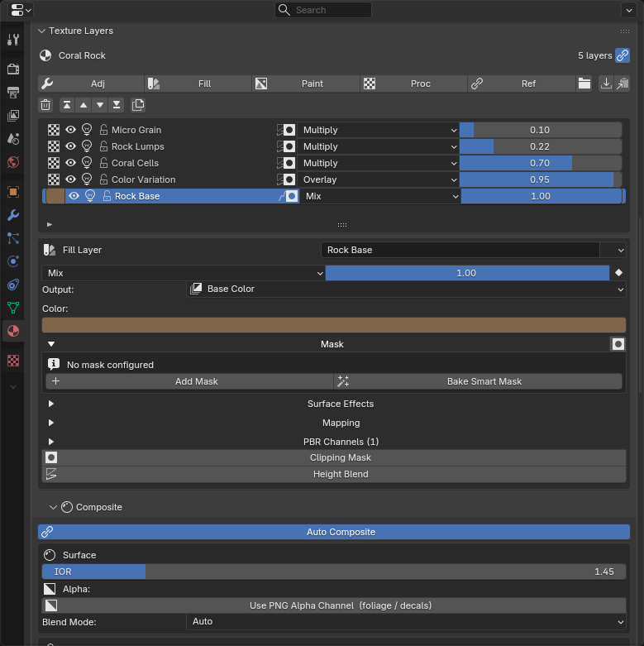Duplicate the selected layer
Image resolution: width=644 pixels, height=646 pixels.
(138, 105)
